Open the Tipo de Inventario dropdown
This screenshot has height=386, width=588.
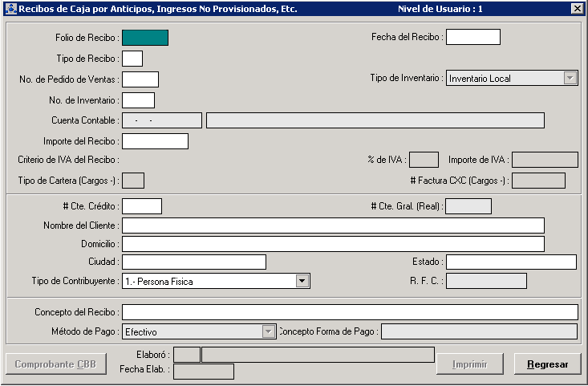click(570, 78)
